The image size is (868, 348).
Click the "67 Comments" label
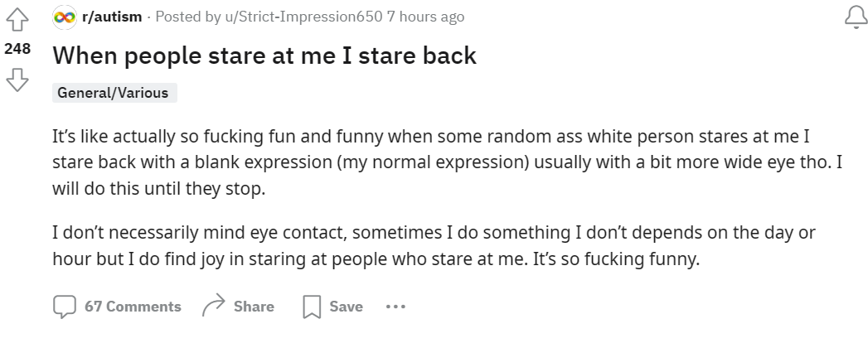pyautogui.click(x=133, y=307)
